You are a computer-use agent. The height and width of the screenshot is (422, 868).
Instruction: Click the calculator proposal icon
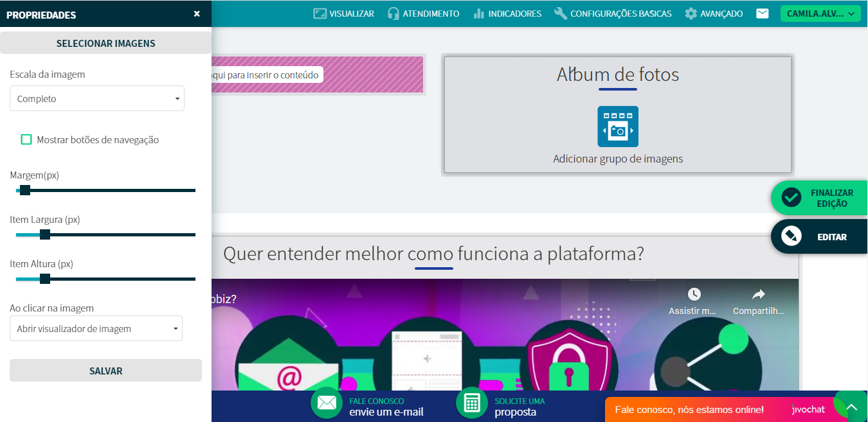pyautogui.click(x=472, y=403)
